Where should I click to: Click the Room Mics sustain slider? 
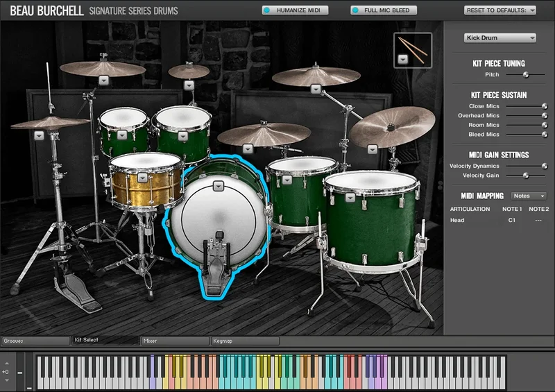click(527, 125)
